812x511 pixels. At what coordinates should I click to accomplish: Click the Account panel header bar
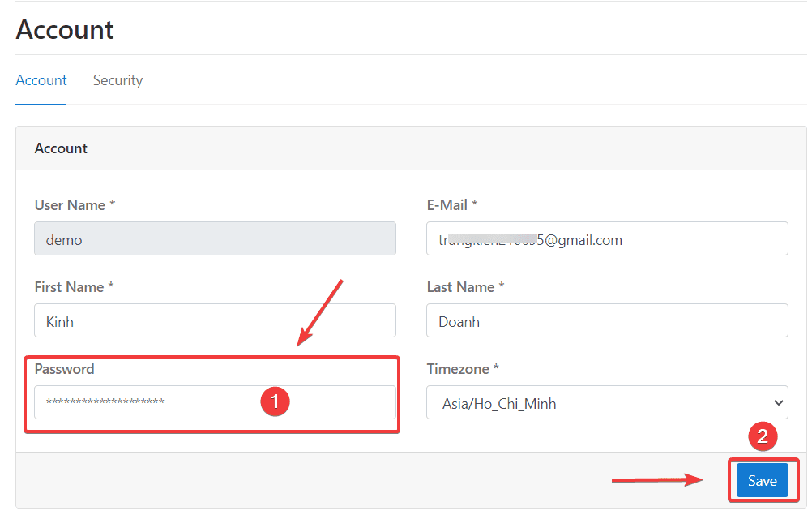click(405, 148)
